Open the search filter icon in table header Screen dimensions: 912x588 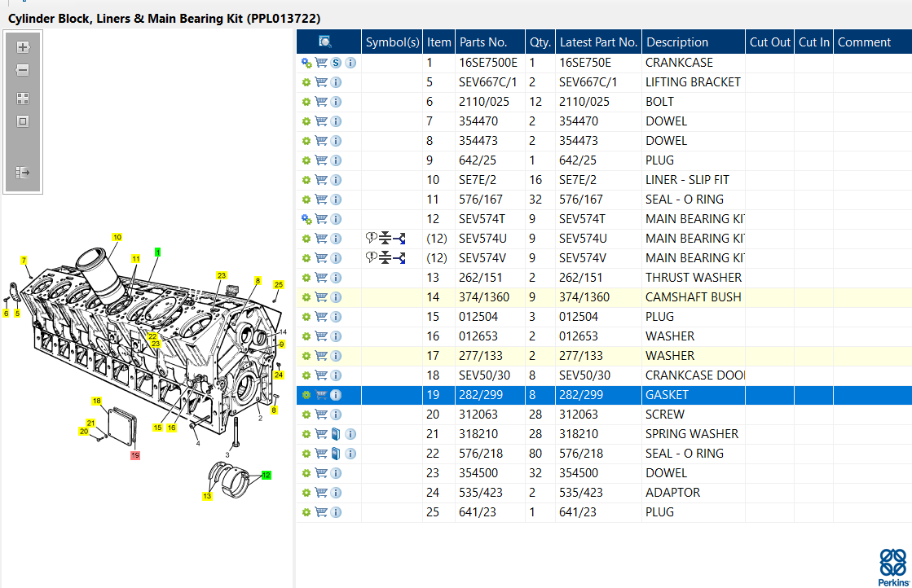click(325, 42)
